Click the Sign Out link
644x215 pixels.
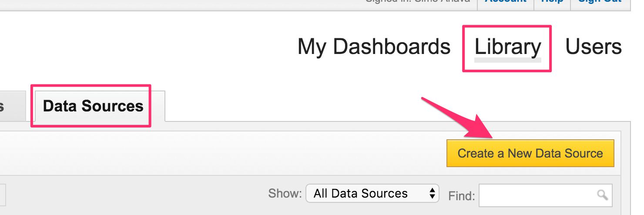click(x=600, y=2)
